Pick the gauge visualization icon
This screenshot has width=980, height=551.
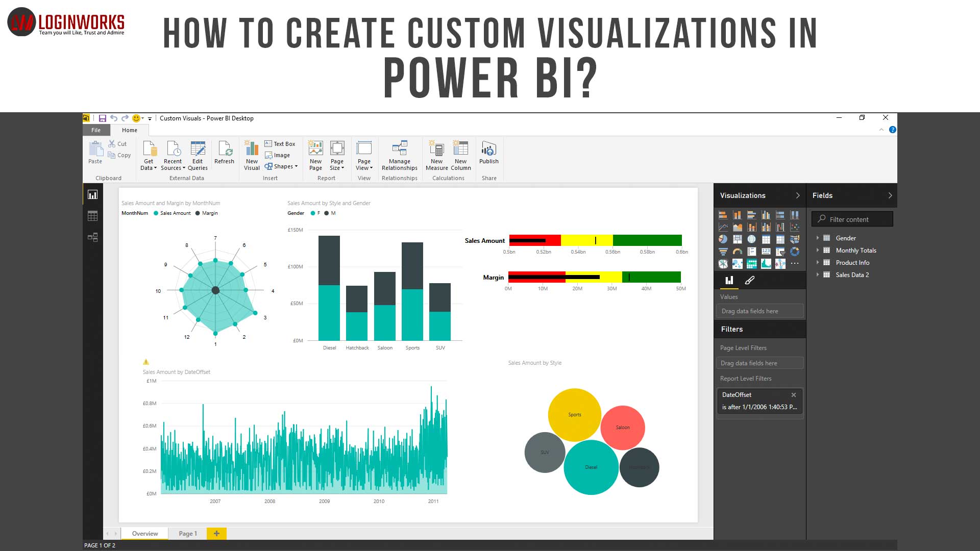click(x=737, y=251)
